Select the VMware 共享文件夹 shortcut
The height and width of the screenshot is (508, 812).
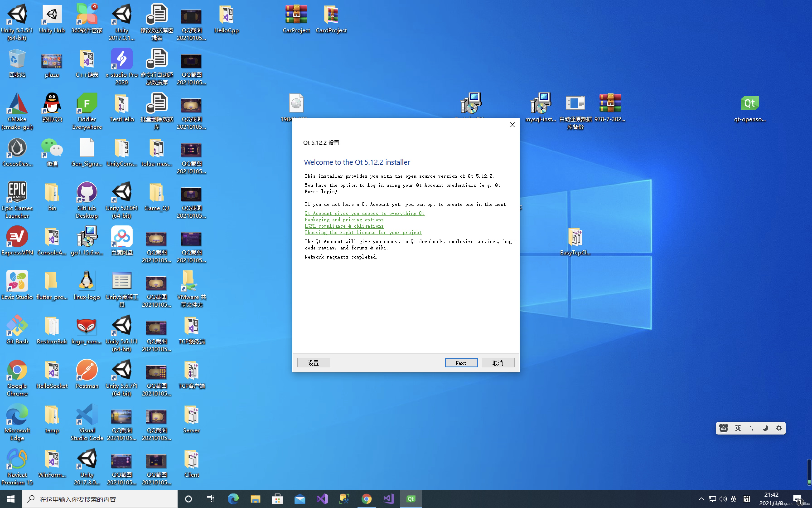(191, 289)
